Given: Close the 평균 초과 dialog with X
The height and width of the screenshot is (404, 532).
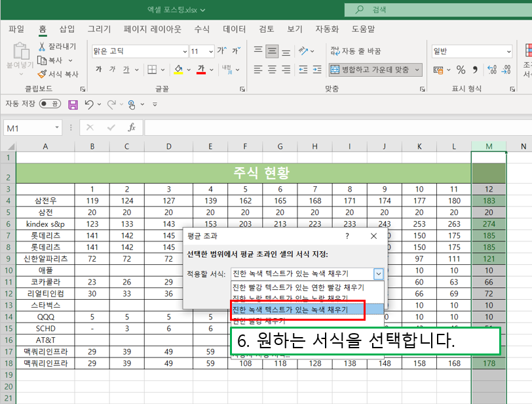Looking at the screenshot, I should [x=373, y=236].
